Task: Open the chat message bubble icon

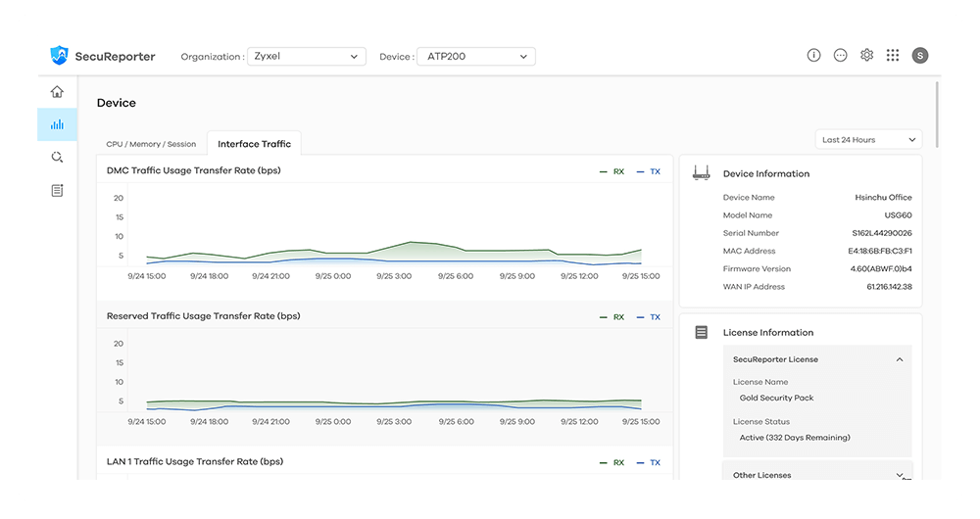Action: point(840,56)
